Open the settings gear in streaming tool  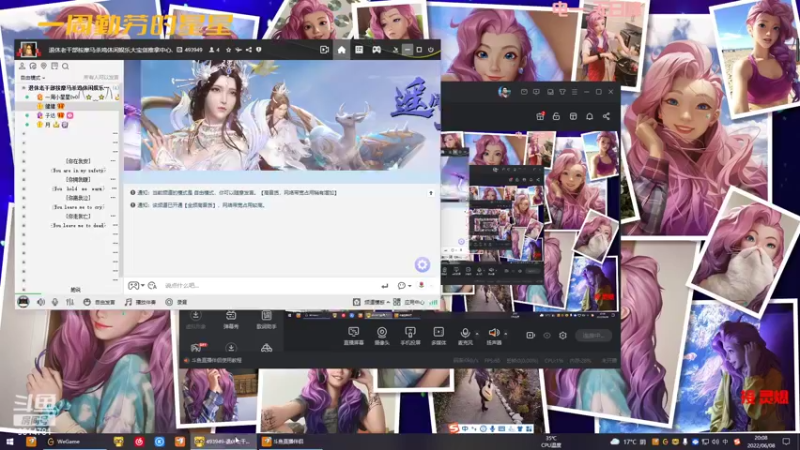pos(563,335)
